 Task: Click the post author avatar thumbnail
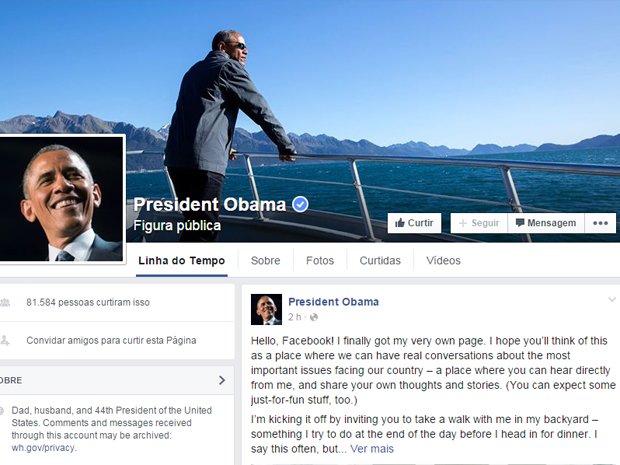point(266,309)
